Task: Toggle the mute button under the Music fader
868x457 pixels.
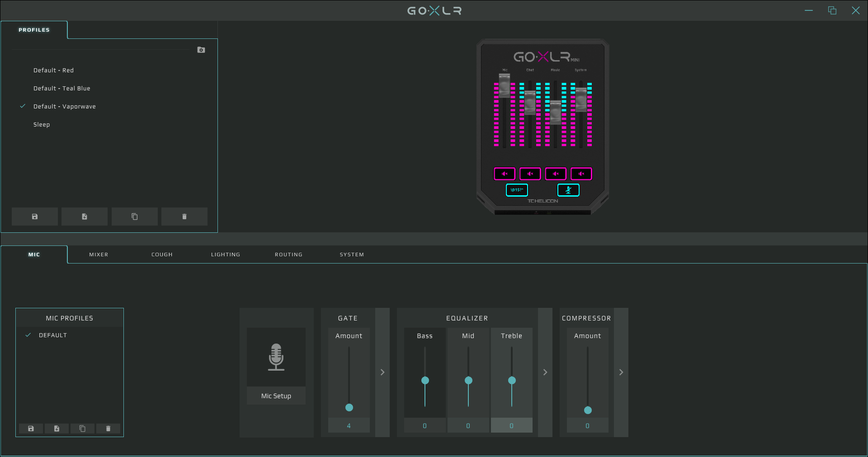Action: (556, 174)
